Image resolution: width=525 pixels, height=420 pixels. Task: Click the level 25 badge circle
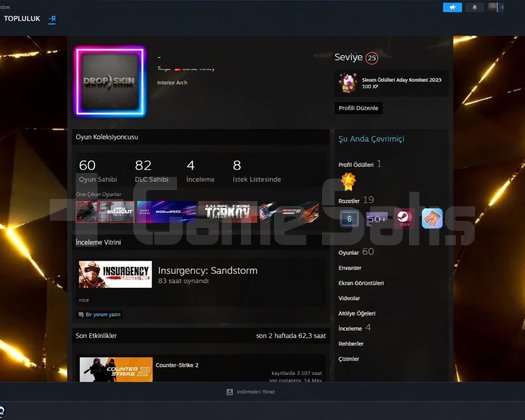click(x=372, y=58)
